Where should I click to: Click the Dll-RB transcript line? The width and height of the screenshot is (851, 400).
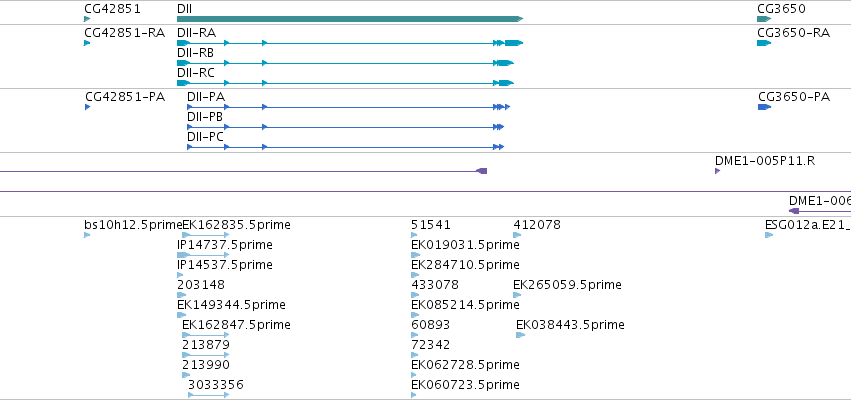point(345,63)
